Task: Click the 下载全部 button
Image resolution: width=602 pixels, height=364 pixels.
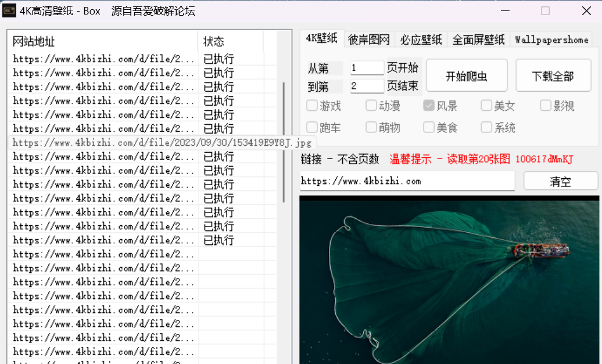Action: (x=553, y=76)
